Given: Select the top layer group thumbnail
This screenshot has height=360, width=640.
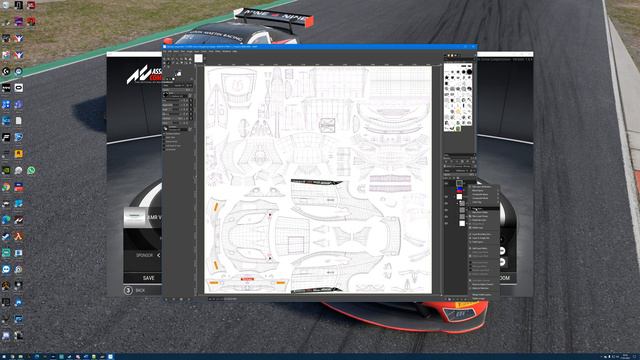Looking at the screenshot, I should [x=460, y=182].
